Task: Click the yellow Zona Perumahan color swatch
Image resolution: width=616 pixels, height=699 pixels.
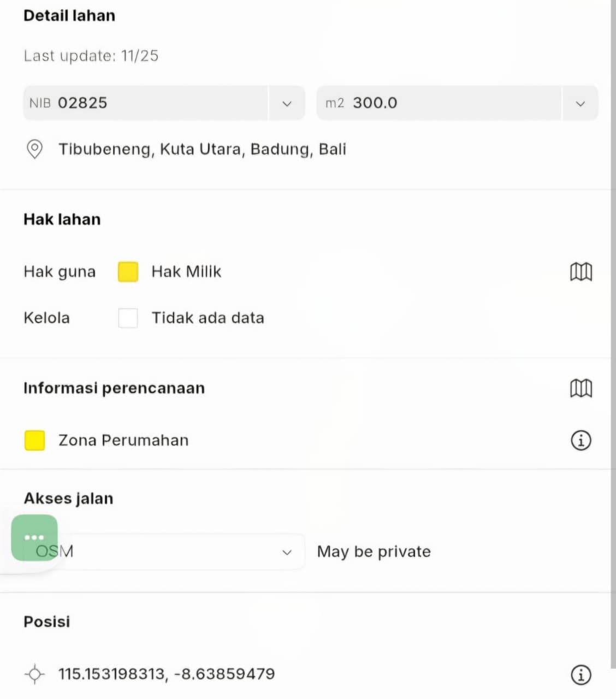Action: click(x=34, y=440)
